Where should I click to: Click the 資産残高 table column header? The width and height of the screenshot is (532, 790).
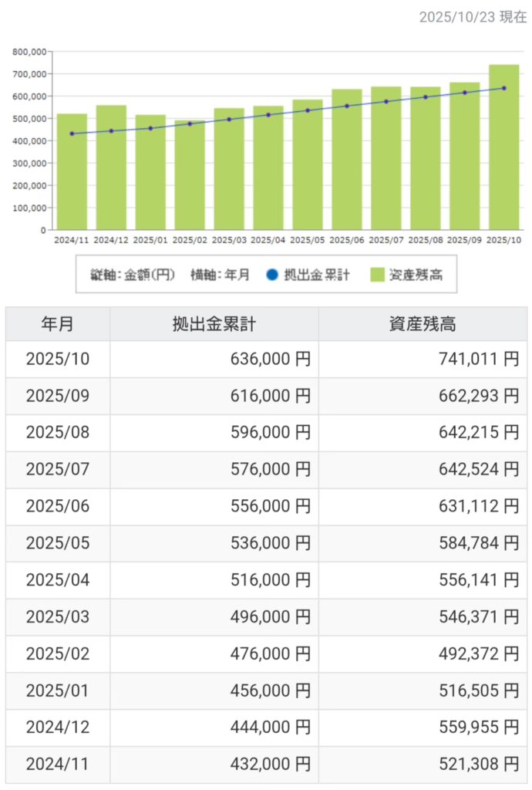(x=423, y=324)
